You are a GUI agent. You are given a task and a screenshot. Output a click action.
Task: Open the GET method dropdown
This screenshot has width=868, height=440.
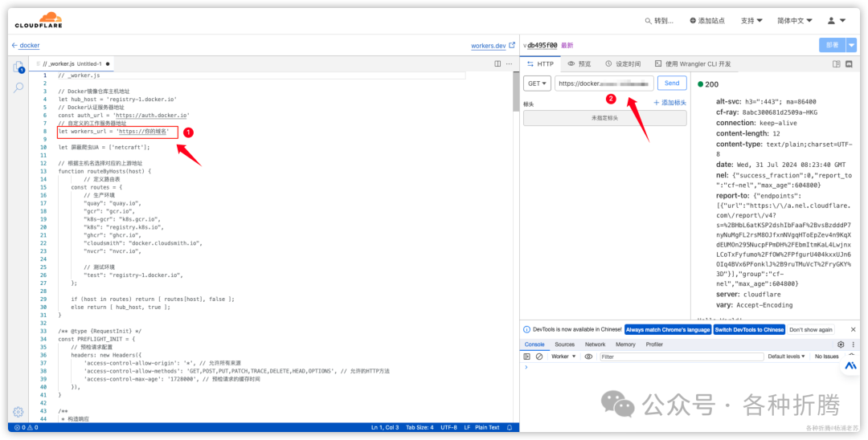coord(537,84)
